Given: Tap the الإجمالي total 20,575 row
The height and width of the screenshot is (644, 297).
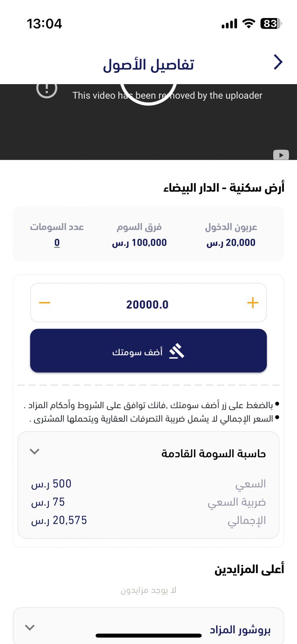Looking at the screenshot, I should click(148, 520).
